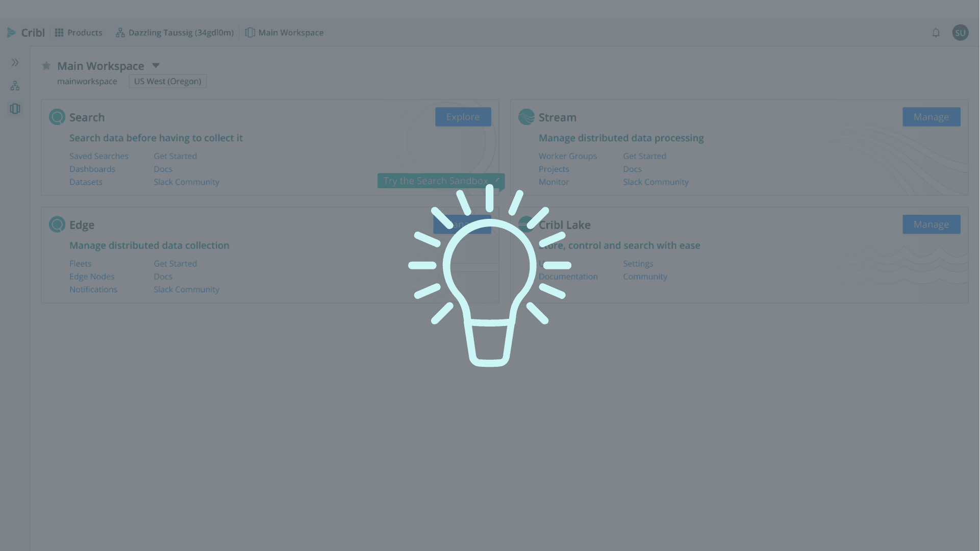Click the organization hierarchy sidebar icon

pos(15,86)
